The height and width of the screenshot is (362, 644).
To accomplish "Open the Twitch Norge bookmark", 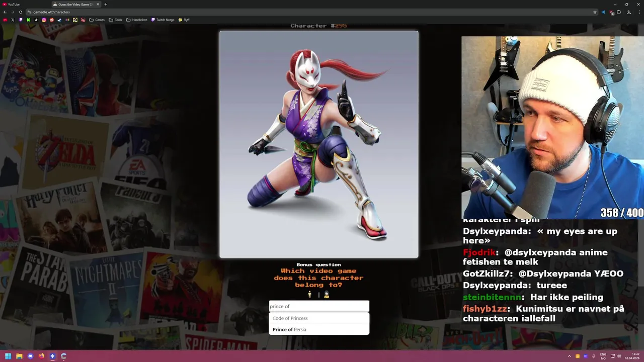I will point(163,20).
